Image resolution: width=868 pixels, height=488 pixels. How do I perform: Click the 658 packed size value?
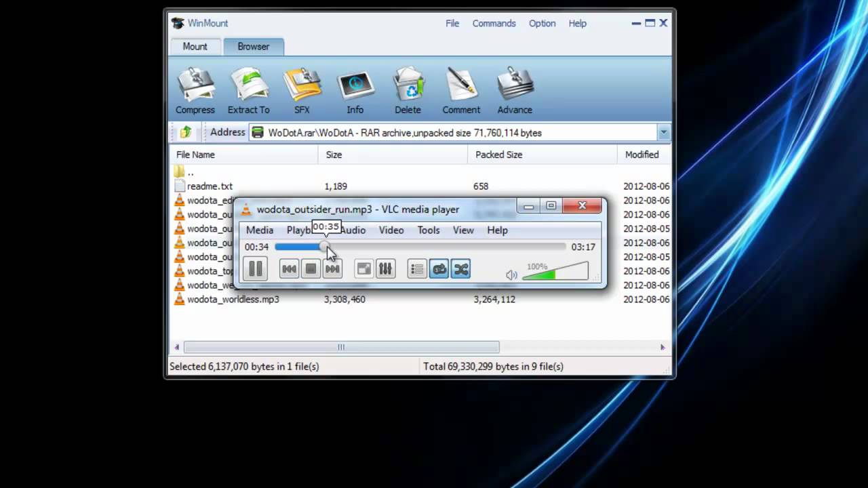(x=481, y=186)
